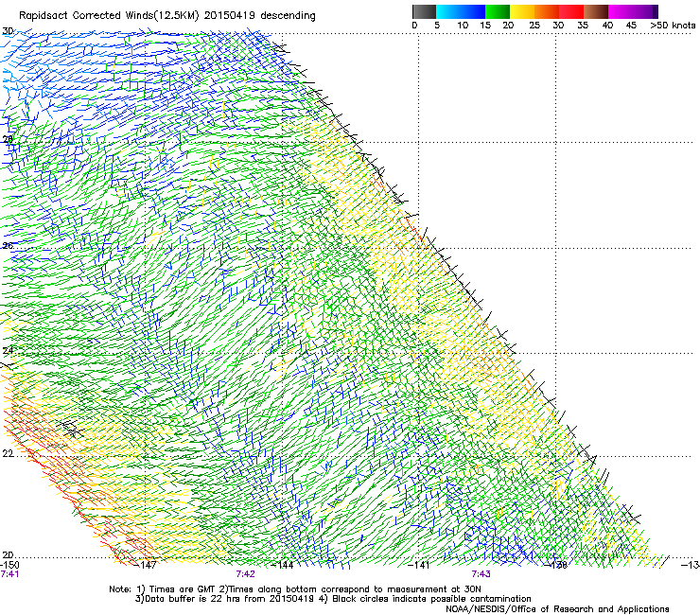Click the 'Data buffer is 22 hrs' note line

pos(333,599)
